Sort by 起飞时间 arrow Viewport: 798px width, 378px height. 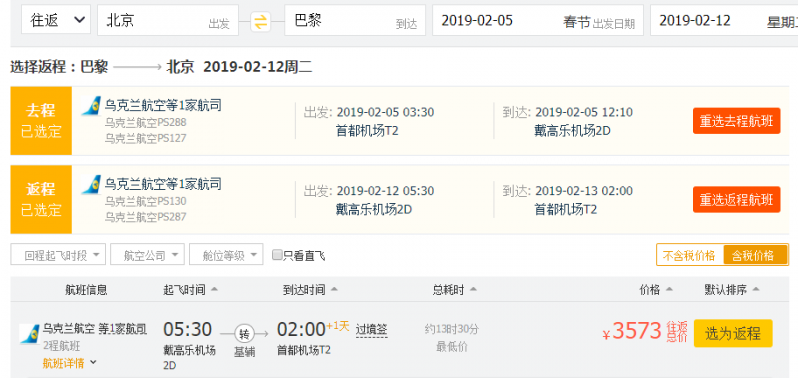click(214, 289)
